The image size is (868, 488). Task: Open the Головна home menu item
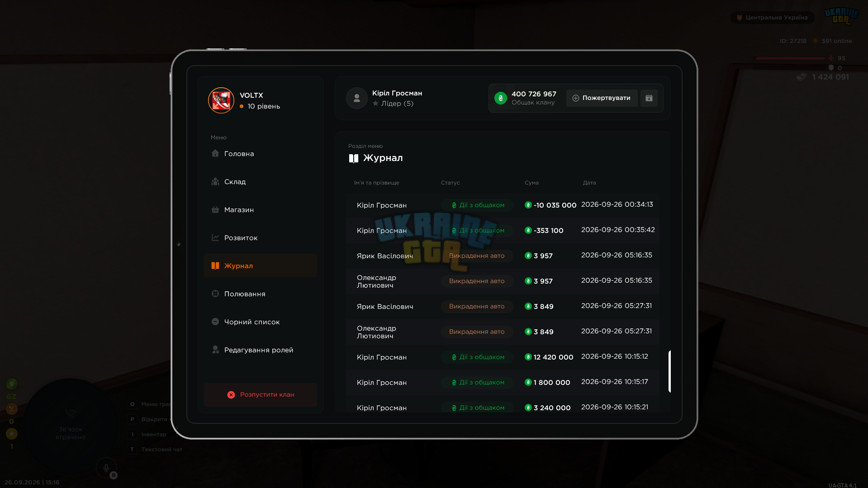260,154
